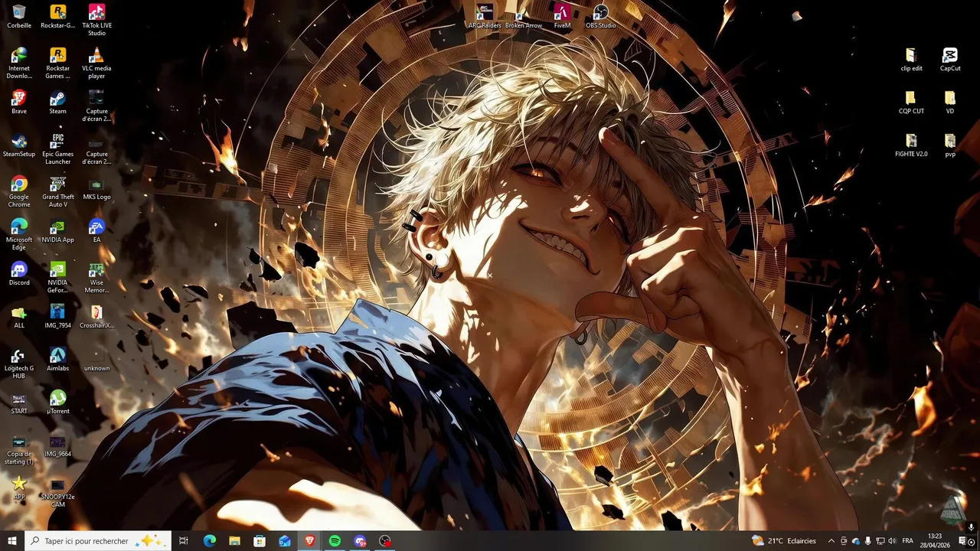This screenshot has width=980, height=551.
Task: Open the 21°C Eclaircies weather widget
Action: click(x=783, y=541)
